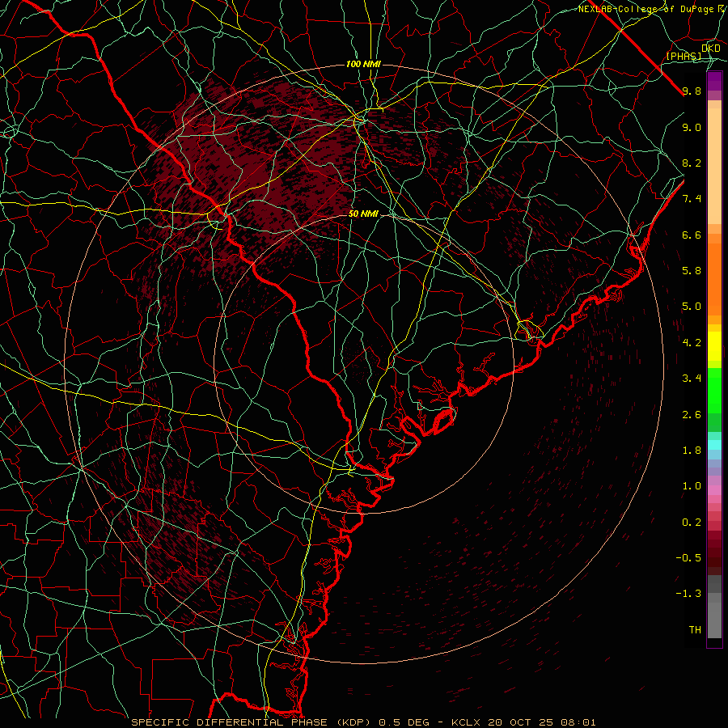Click the 8.2 scale value label
Image resolution: width=728 pixels, height=728 pixels.
click(692, 163)
